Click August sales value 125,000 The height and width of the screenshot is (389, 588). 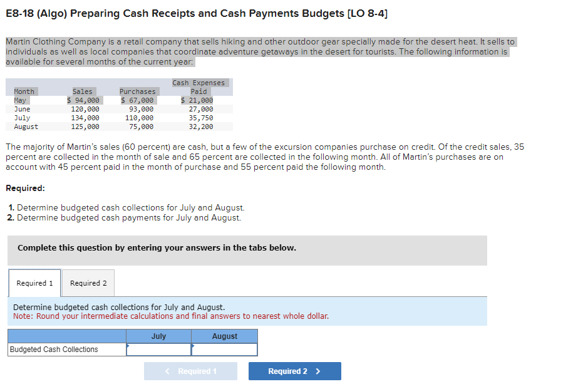point(85,127)
